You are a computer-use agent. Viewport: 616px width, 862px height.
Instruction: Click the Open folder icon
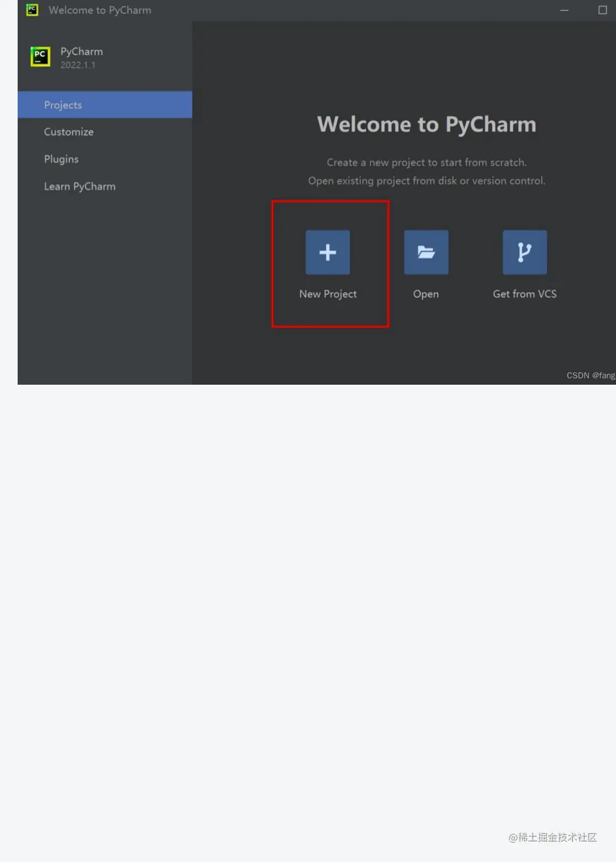coord(426,252)
